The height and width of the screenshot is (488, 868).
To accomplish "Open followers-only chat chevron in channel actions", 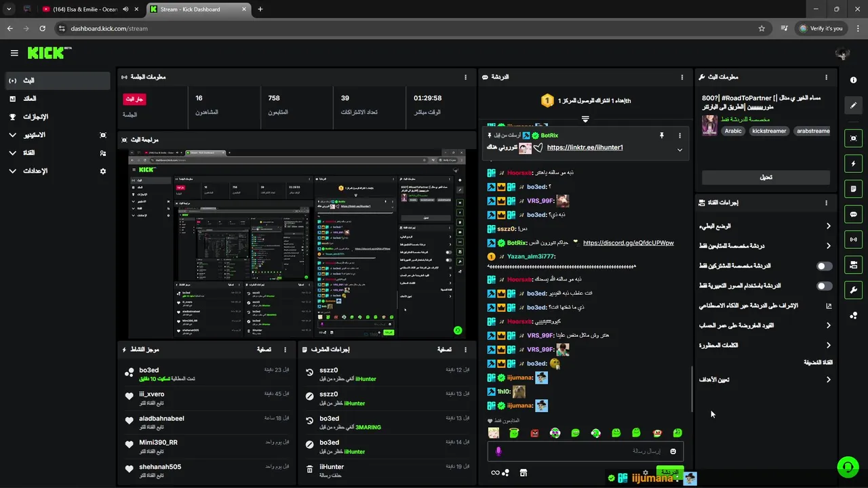I will click(x=828, y=246).
